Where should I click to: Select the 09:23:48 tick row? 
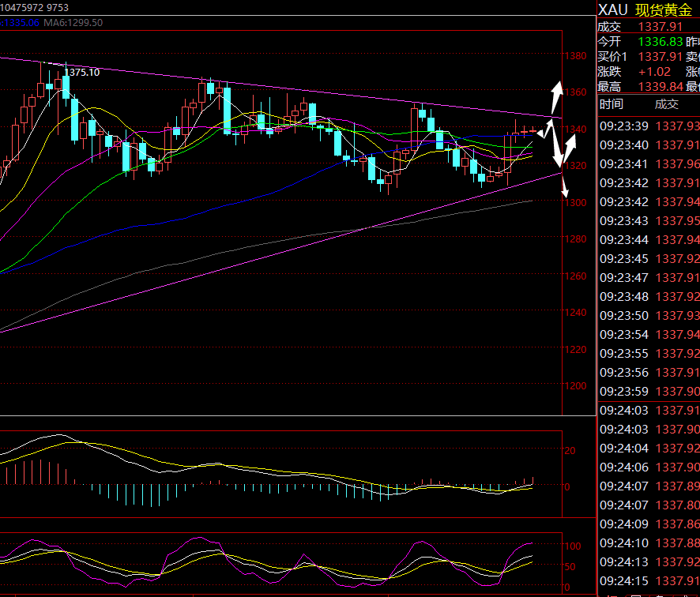click(649, 297)
